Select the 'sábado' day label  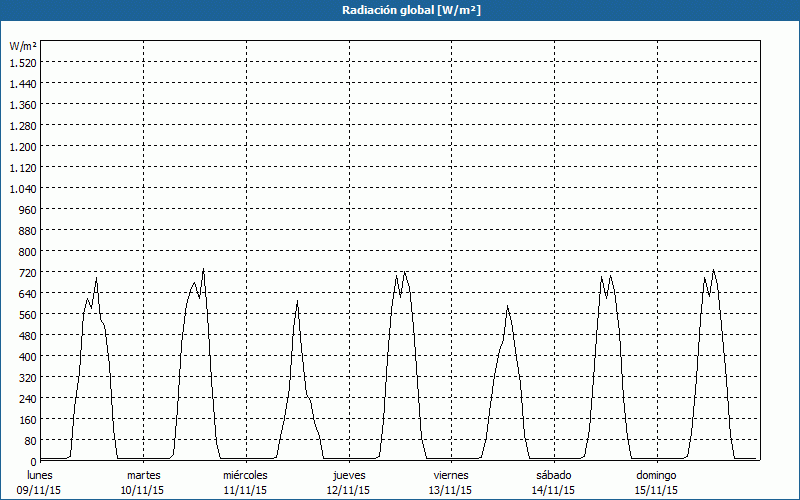coord(553,475)
